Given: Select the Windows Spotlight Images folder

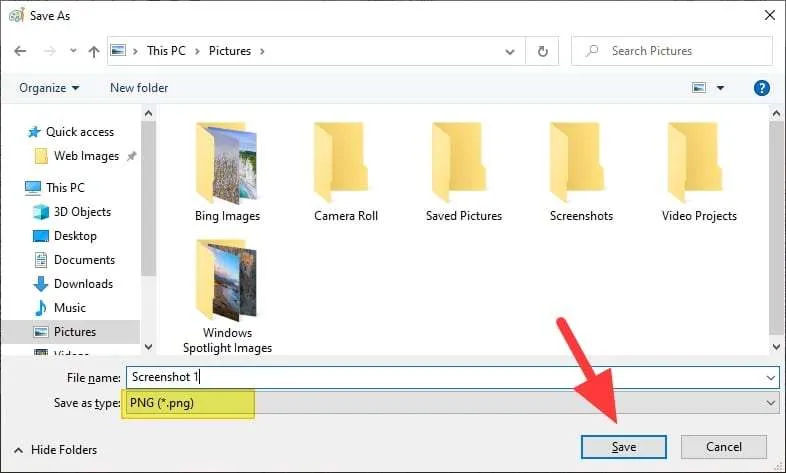Looking at the screenshot, I should pyautogui.click(x=227, y=297).
